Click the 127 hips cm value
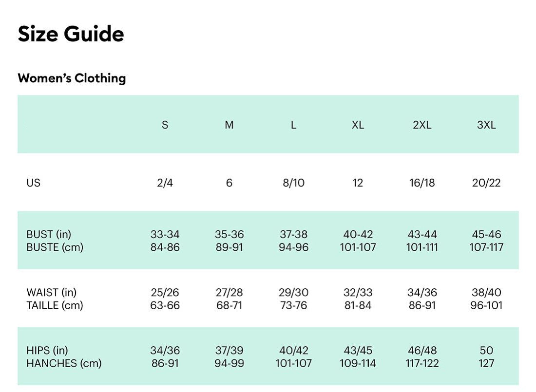 point(486,363)
